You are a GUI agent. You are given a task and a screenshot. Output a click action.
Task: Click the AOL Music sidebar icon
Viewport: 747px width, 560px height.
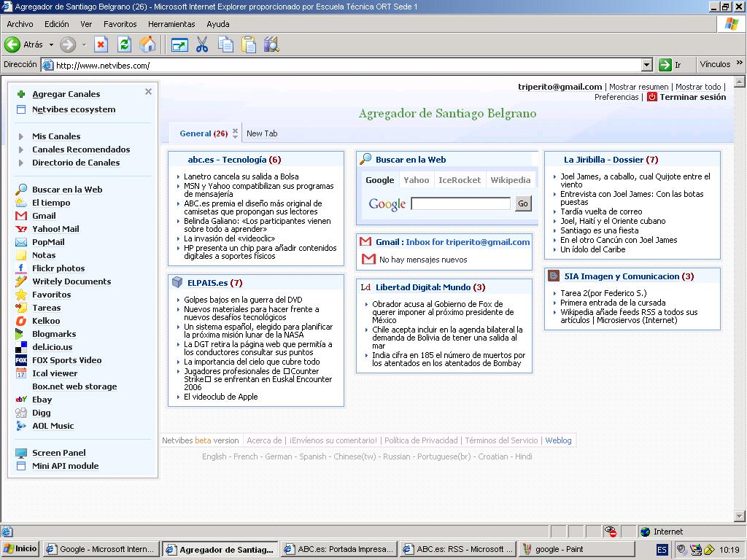[21, 426]
